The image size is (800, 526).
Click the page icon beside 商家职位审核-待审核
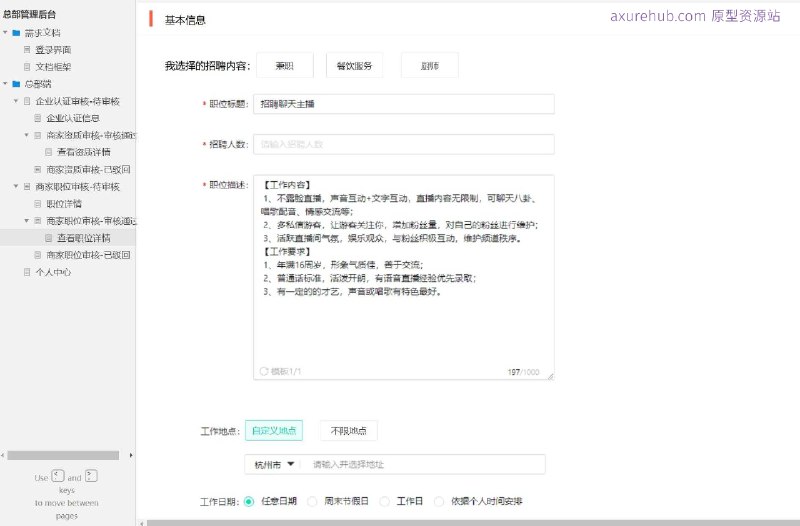point(27,187)
